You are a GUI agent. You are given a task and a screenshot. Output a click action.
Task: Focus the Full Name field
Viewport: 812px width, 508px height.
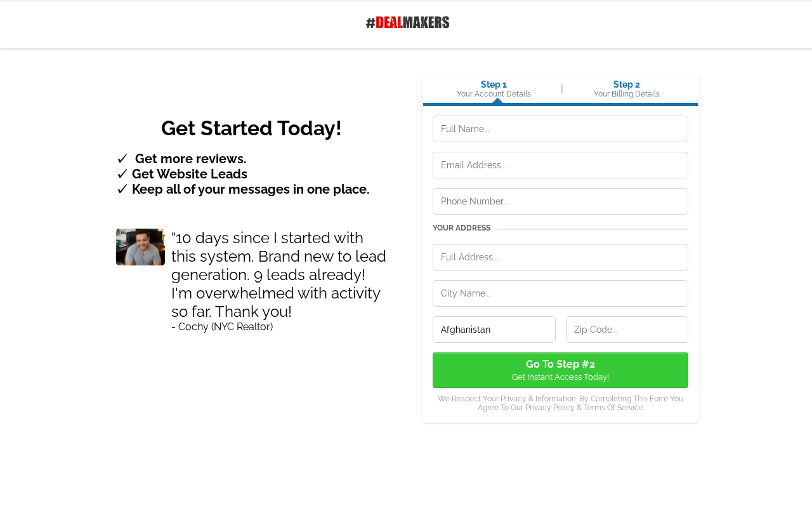560,129
